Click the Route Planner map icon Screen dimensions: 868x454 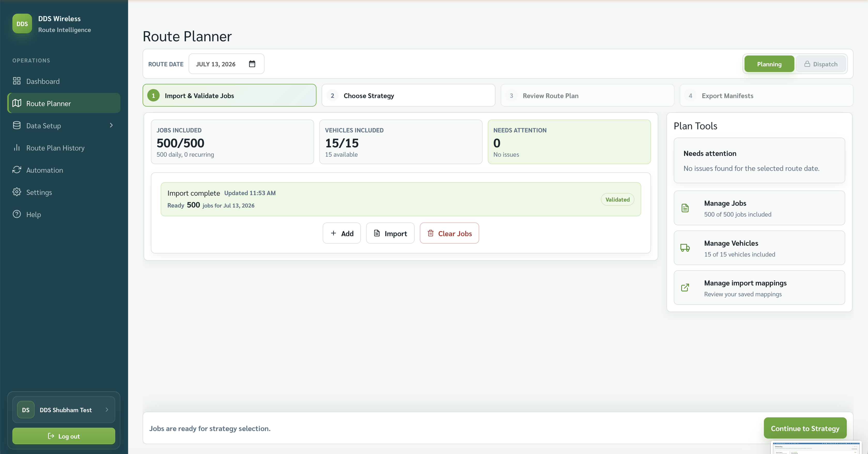click(x=17, y=103)
